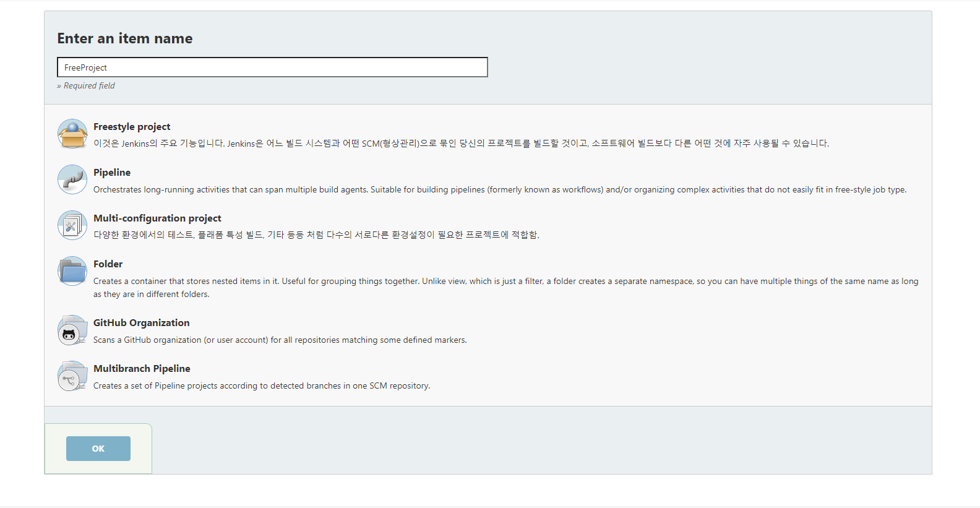Image resolution: width=980 pixels, height=508 pixels.
Task: Choose the Folder item title
Action: point(108,264)
